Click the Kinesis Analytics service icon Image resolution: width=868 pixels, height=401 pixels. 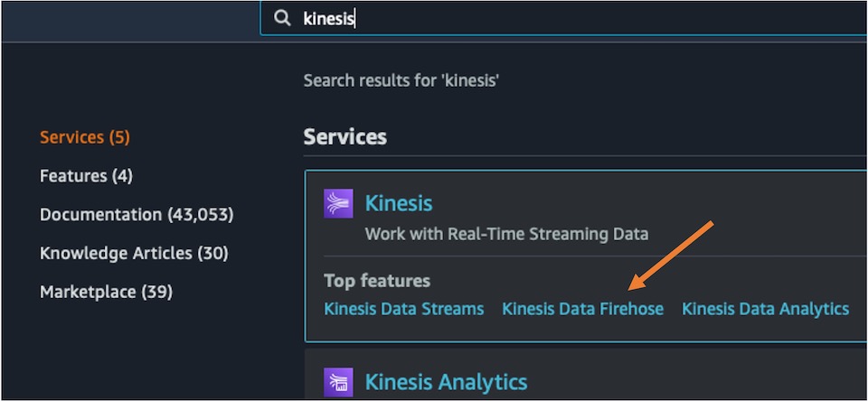tap(338, 383)
